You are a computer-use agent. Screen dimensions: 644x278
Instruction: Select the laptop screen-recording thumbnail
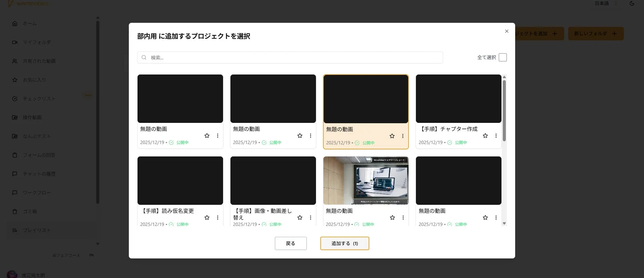click(x=366, y=181)
